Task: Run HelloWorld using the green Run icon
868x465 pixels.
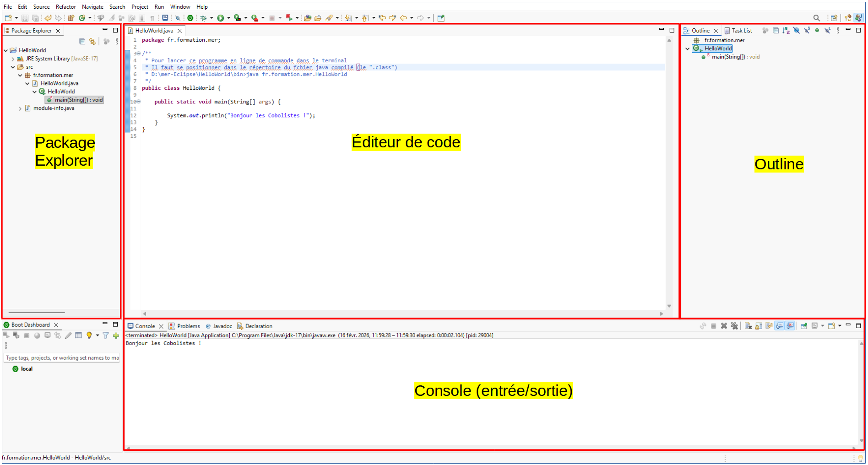Action: tap(222, 18)
